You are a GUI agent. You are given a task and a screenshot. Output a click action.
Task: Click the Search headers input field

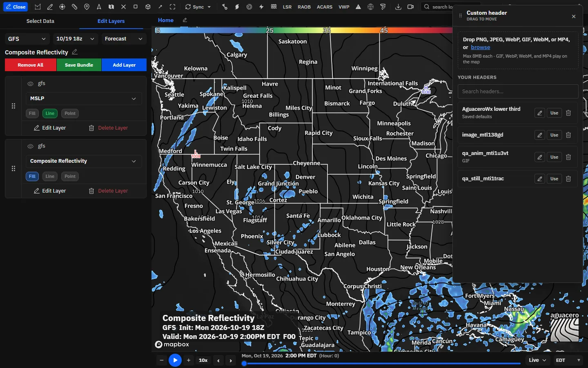point(518,91)
